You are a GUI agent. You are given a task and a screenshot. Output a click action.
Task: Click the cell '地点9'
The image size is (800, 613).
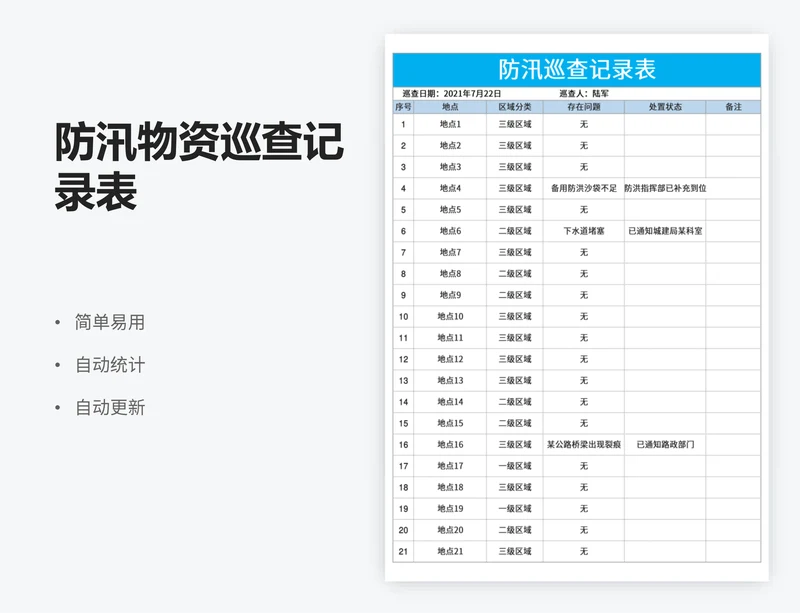click(450, 295)
